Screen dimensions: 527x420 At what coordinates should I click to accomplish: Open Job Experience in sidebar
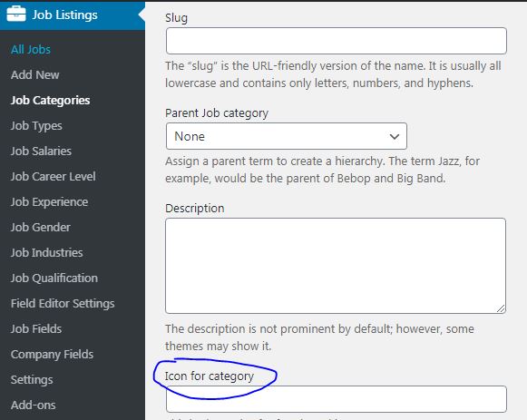49,201
